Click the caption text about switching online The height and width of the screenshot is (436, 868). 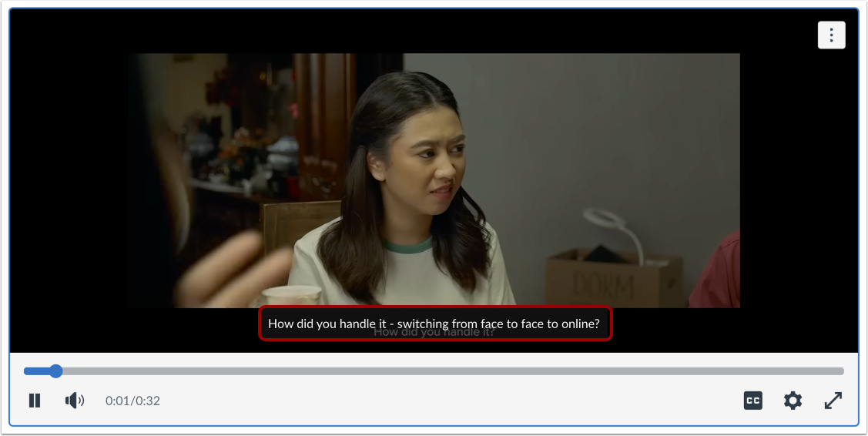tap(434, 324)
